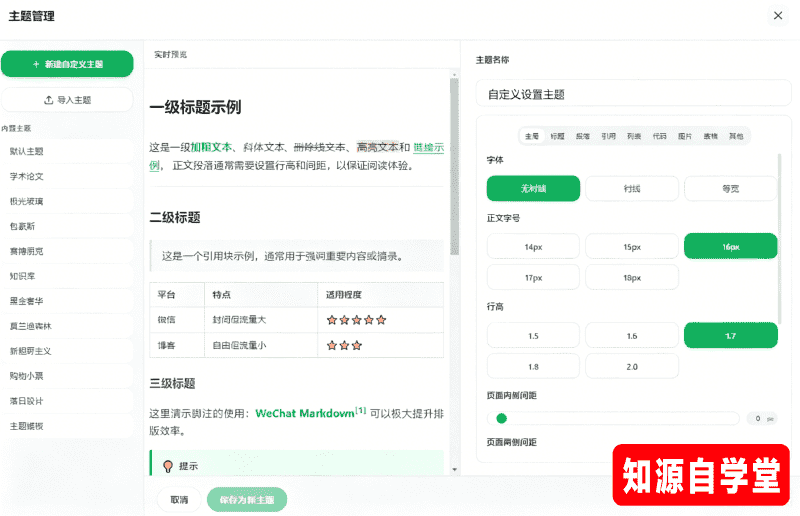Screen dimensions: 800x516
Task: Select 黑金奢华 theme
Action: (x=67, y=301)
